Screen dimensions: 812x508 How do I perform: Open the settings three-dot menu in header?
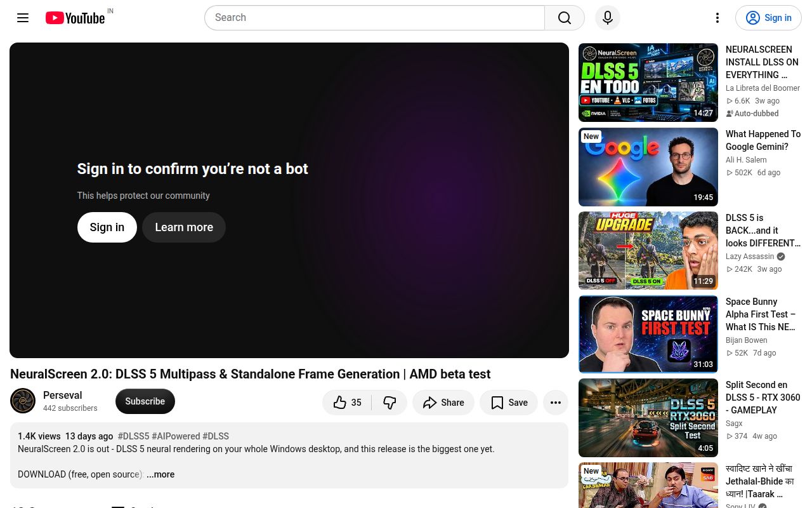(x=717, y=18)
